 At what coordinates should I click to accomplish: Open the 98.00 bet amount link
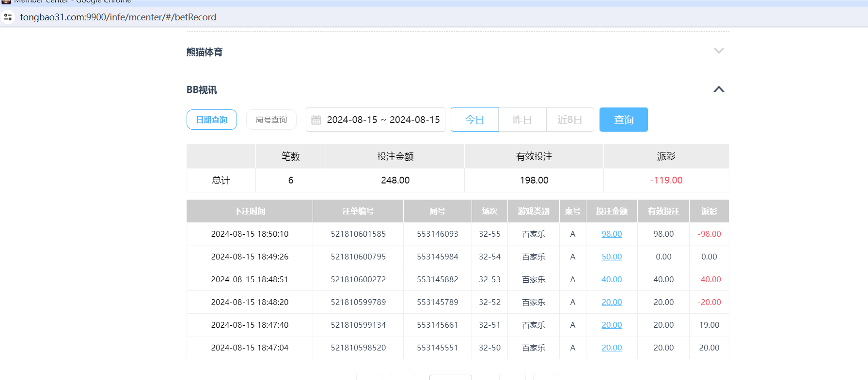click(x=611, y=234)
